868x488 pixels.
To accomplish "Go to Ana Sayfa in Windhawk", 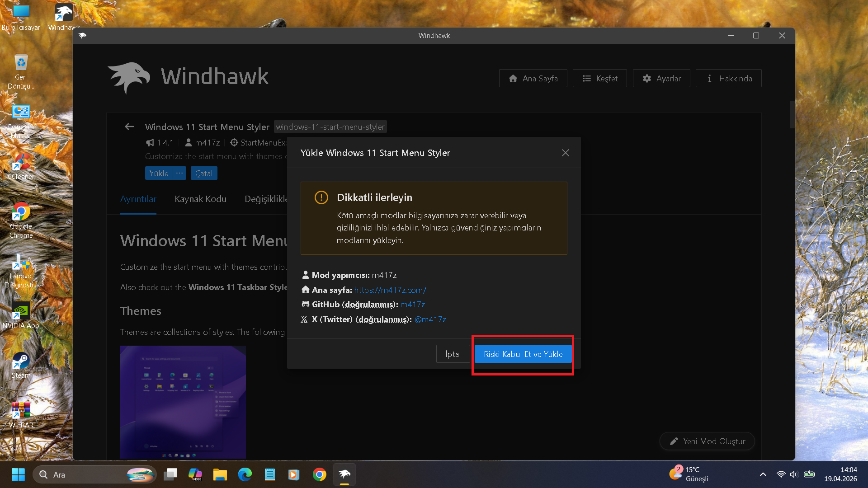I will pos(533,78).
